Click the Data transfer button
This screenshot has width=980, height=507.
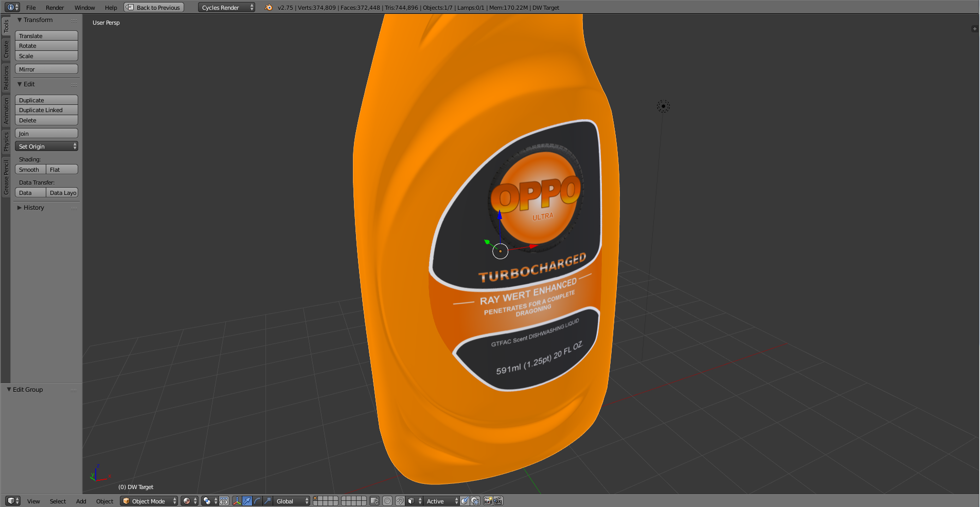click(x=30, y=193)
